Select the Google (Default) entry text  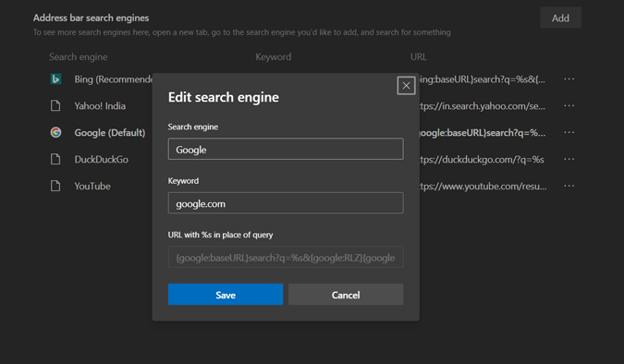pyautogui.click(x=110, y=132)
